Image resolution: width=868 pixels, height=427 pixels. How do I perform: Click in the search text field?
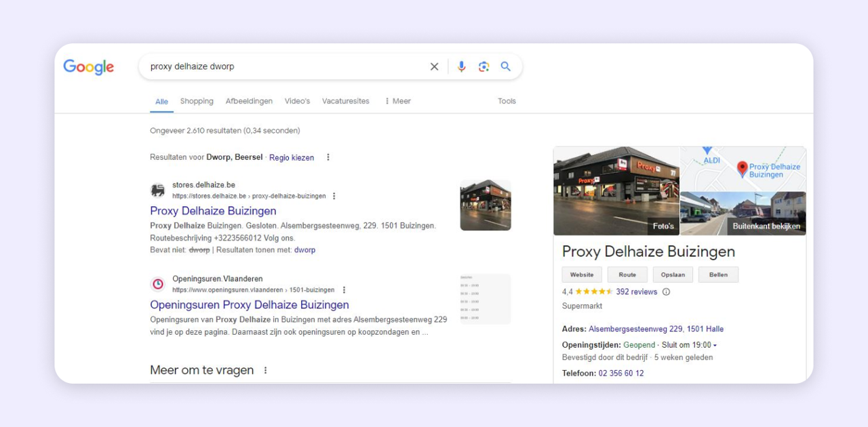coord(285,66)
